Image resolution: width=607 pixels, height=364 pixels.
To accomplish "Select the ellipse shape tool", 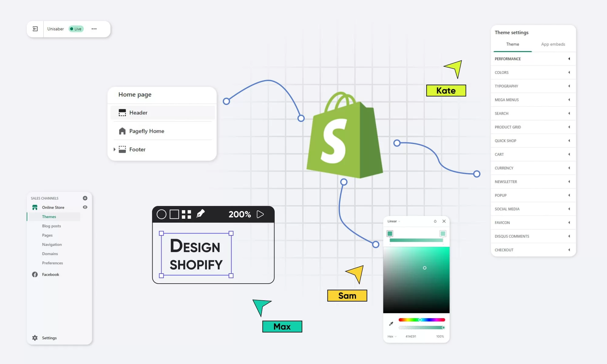I will coord(161,214).
